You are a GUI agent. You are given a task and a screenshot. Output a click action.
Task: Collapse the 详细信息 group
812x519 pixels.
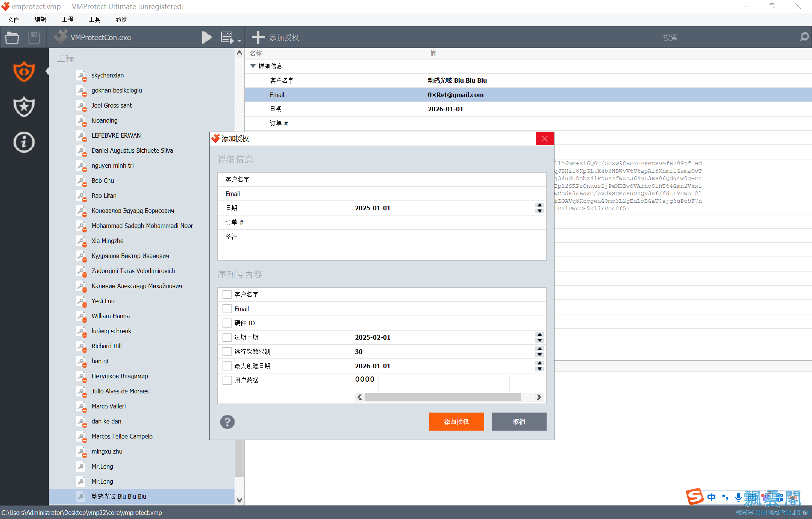pyautogui.click(x=253, y=66)
